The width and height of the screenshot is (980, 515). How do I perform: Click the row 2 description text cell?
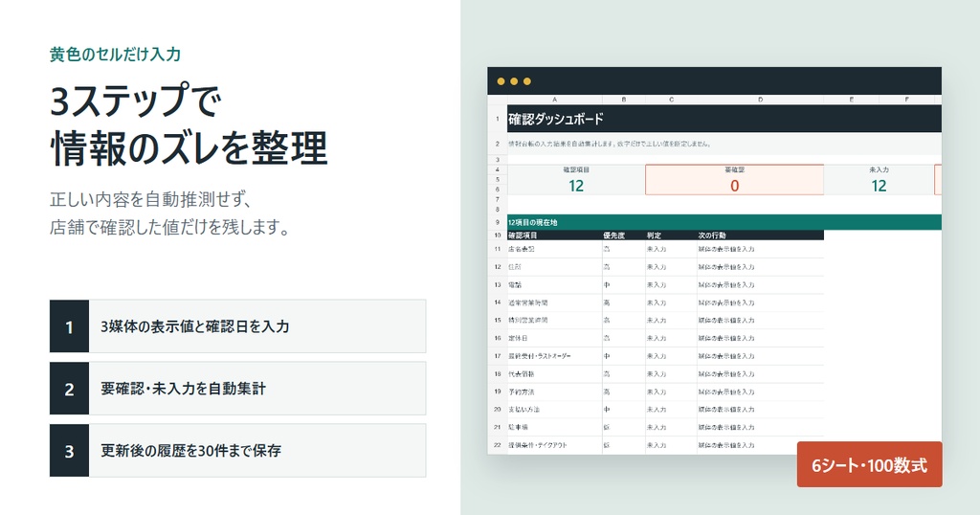[724, 144]
